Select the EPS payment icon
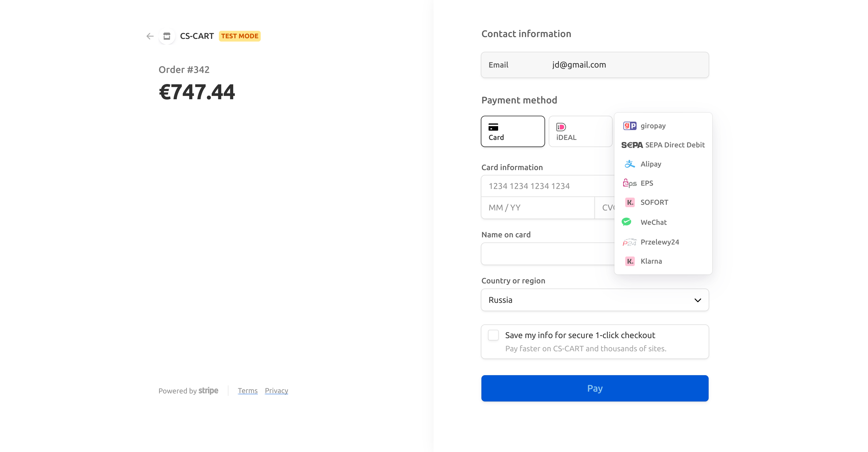This screenshot has width=868, height=452. 629,183
